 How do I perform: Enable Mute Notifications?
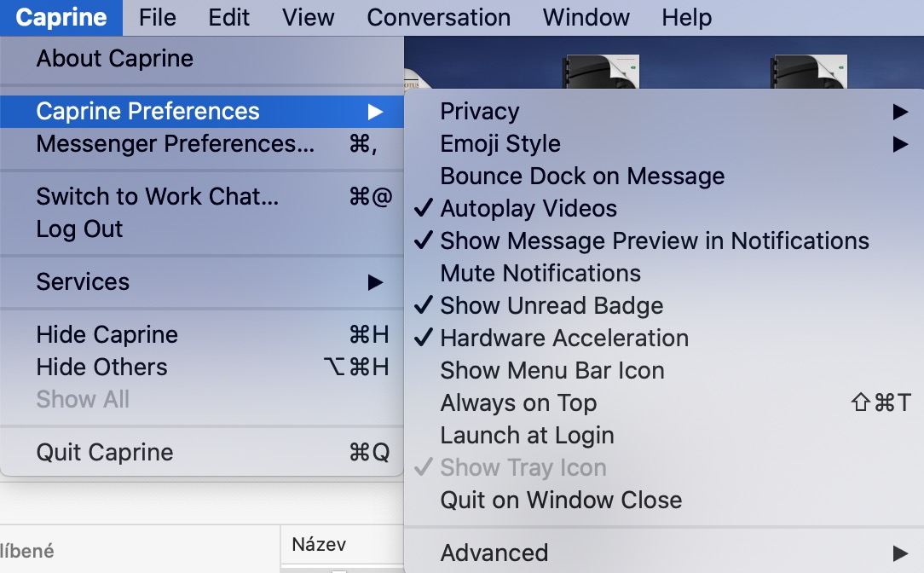(664, 274)
